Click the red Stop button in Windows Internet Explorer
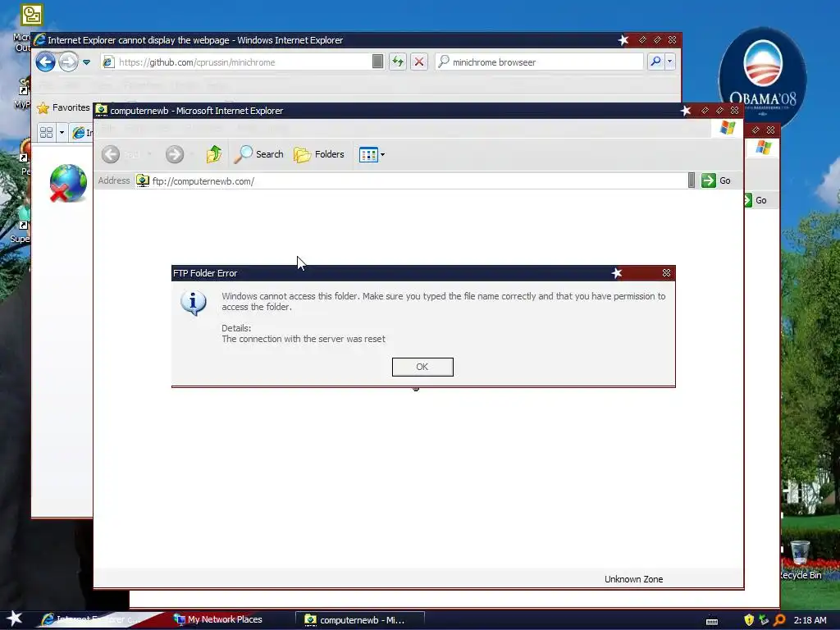The width and height of the screenshot is (840, 630). point(419,62)
